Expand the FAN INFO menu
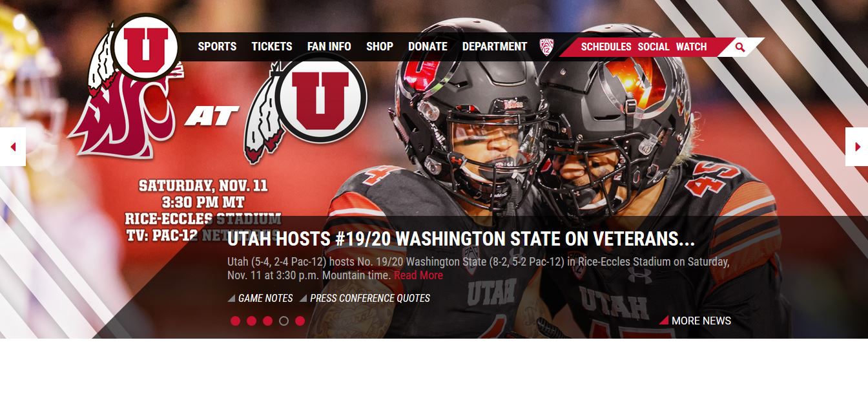Image resolution: width=868 pixels, height=413 pixels. click(329, 47)
